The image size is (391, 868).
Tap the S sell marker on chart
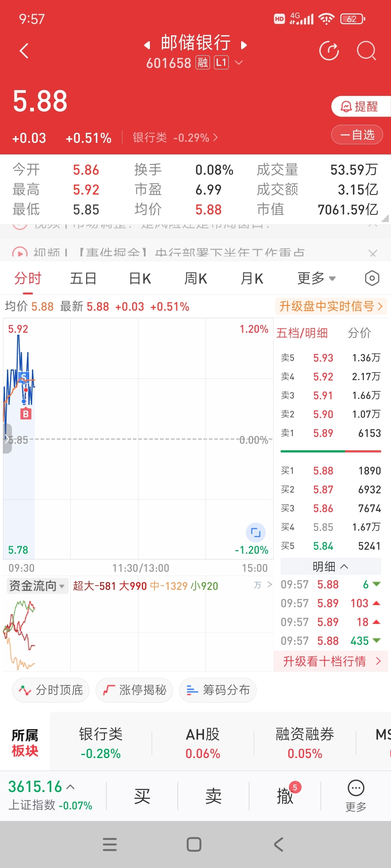pos(24,377)
